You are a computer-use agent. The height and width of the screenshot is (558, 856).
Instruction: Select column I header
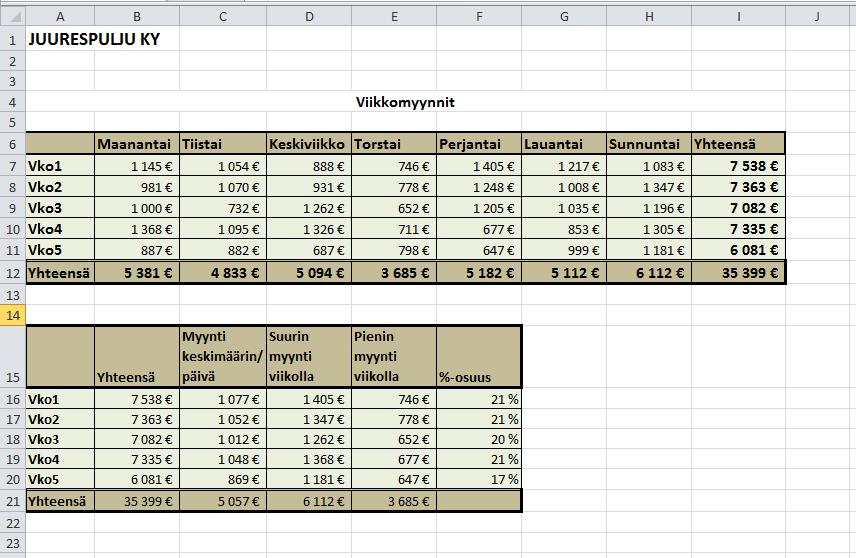(738, 16)
